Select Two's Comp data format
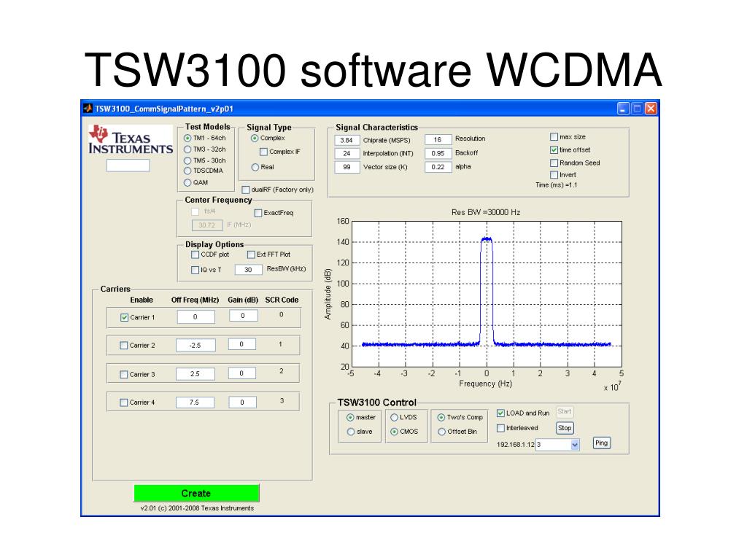Viewport: 747px width, 560px height. 441,418
